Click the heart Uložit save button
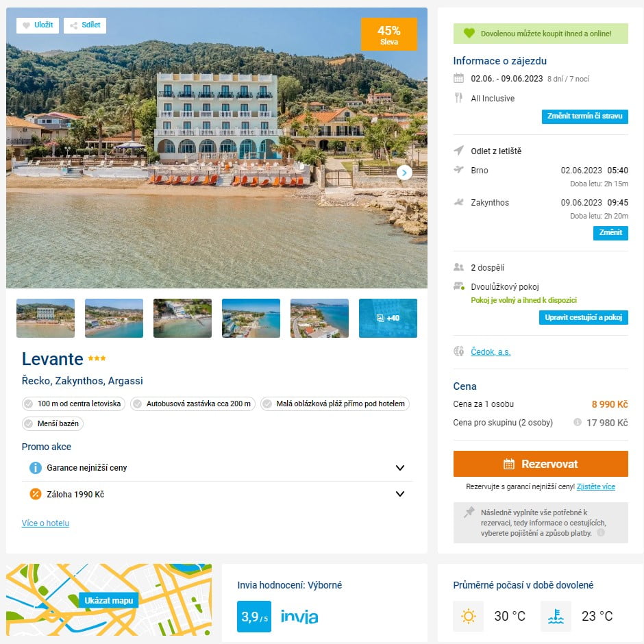The height and width of the screenshot is (644, 644). [38, 25]
